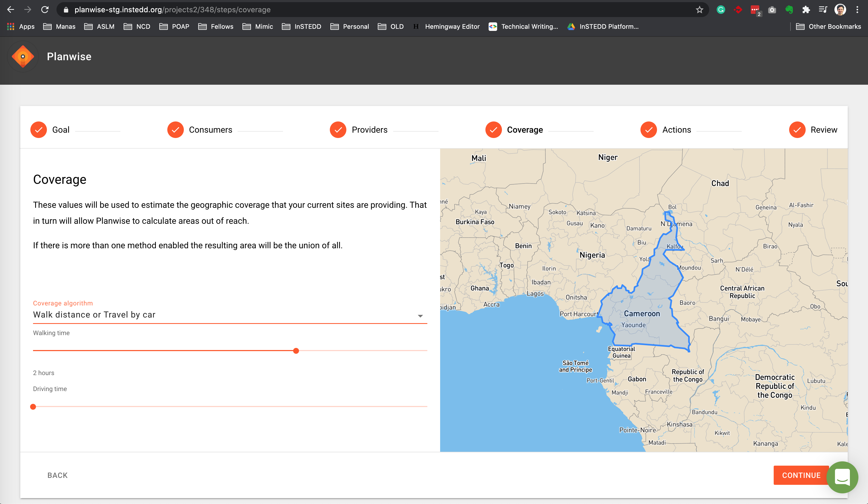Click the Planwise orange logo icon
Image resolution: width=868 pixels, height=504 pixels.
(23, 56)
